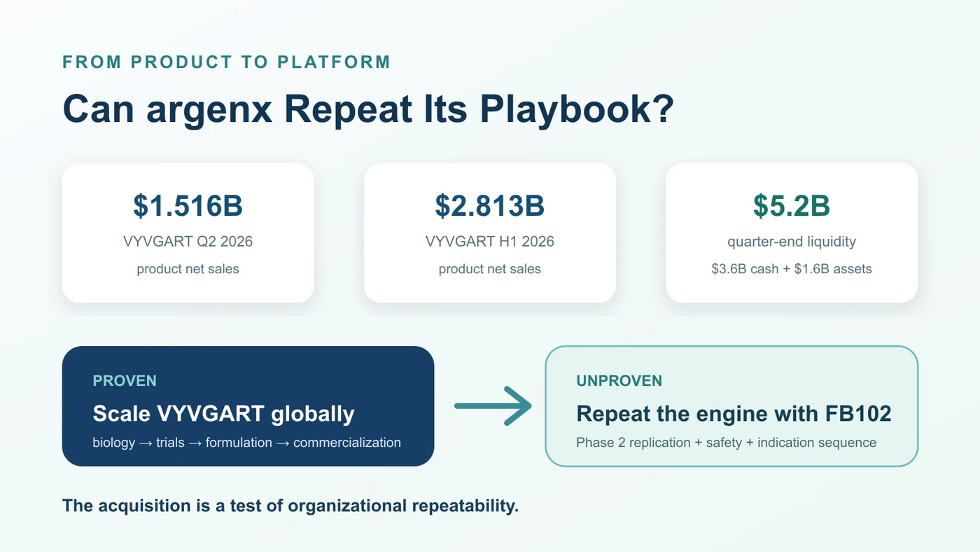Click the 'UNPROVEN' label

(x=619, y=381)
